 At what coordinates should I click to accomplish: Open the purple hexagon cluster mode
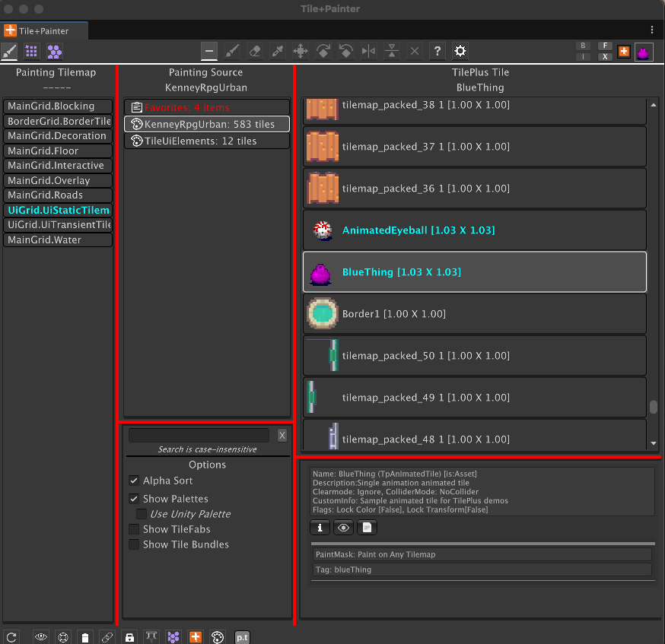55,52
